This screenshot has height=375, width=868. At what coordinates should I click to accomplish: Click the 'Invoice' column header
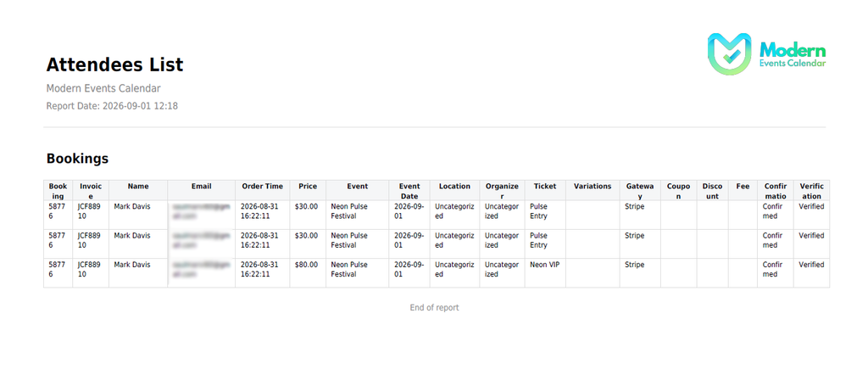coord(91,191)
